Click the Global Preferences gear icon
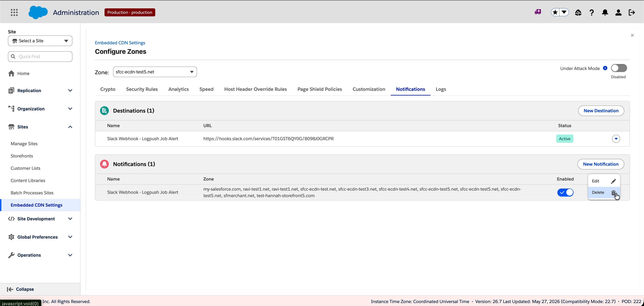 pyautogui.click(x=11, y=237)
